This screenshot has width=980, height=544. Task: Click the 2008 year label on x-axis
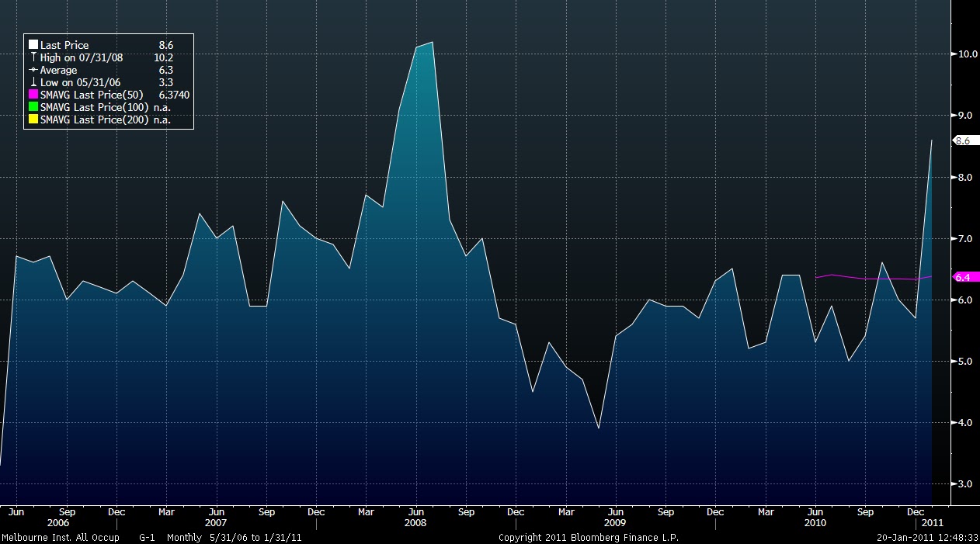[415, 523]
